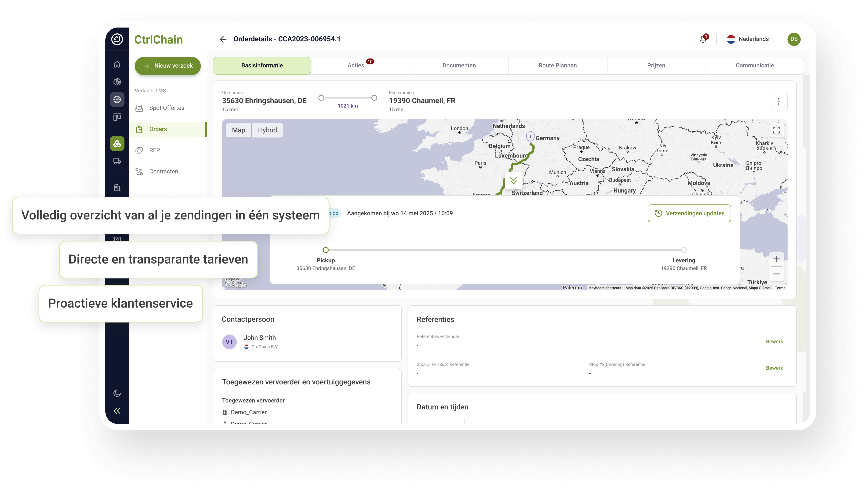
Task: Open map Terms link
Action: pyautogui.click(x=780, y=288)
